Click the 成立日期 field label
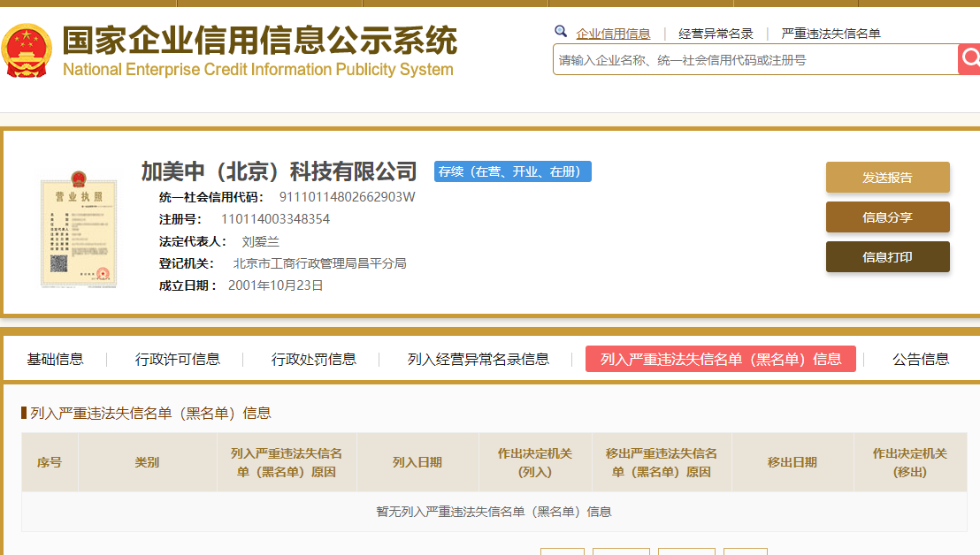The image size is (980, 555). point(188,285)
